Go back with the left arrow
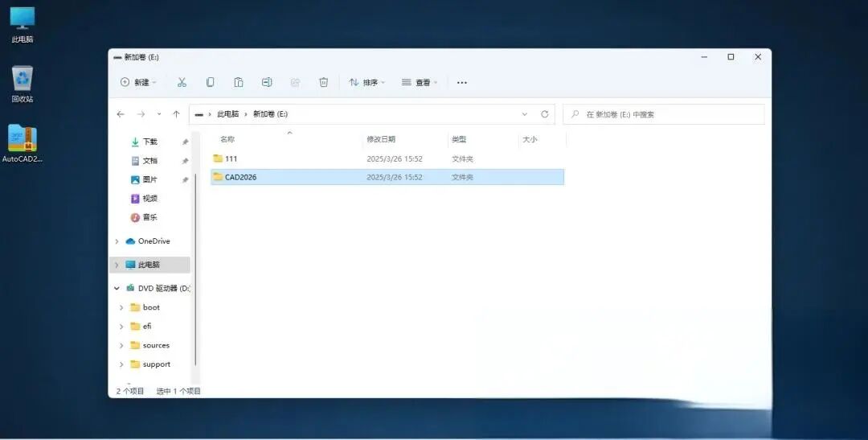Image resolution: width=868 pixels, height=440 pixels. (121, 114)
